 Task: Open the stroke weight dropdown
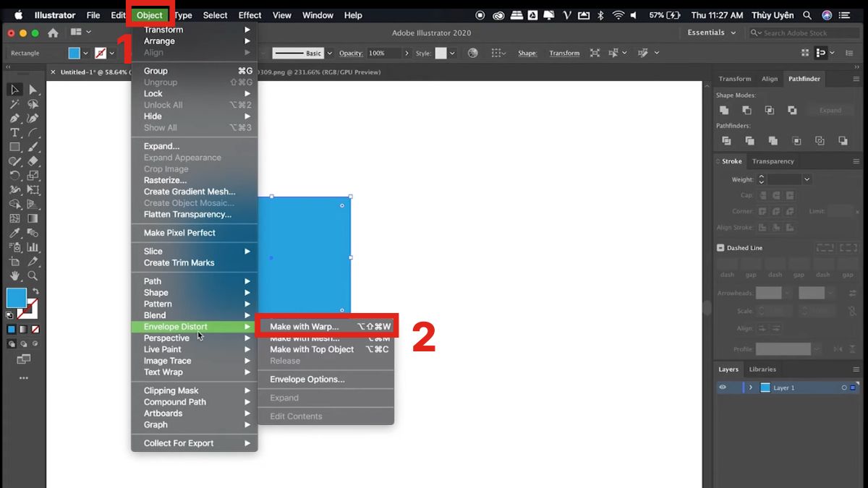coord(807,179)
